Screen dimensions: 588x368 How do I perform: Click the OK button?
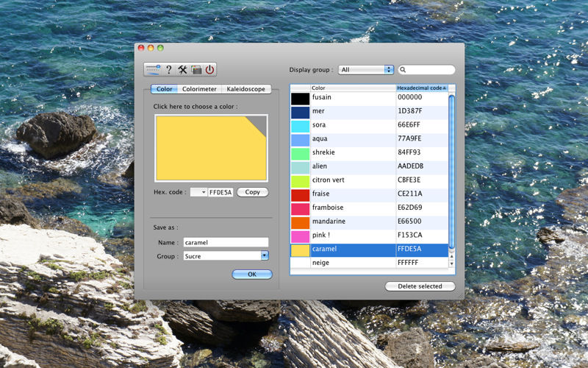point(252,274)
